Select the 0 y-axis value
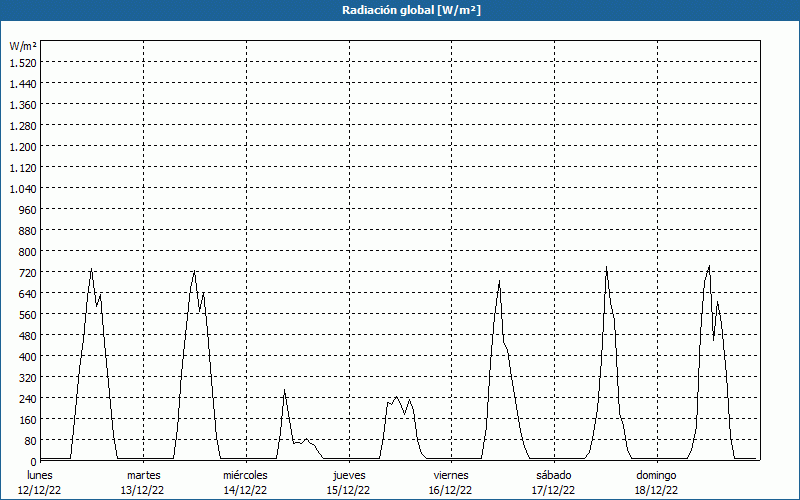 coord(34,462)
